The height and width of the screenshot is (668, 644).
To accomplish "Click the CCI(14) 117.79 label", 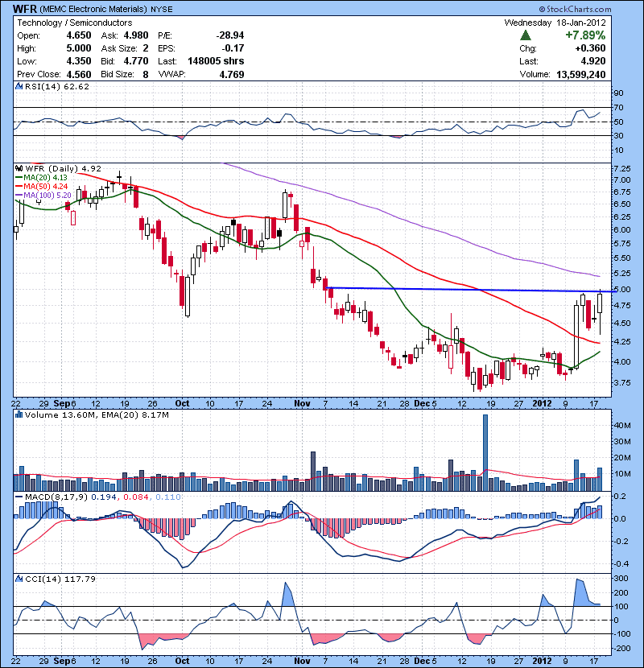I will (60, 579).
